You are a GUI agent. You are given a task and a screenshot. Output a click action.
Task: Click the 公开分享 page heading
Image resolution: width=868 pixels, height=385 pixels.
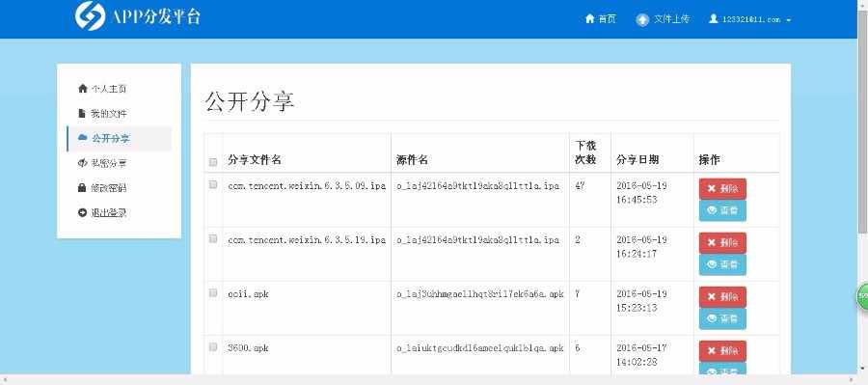tap(250, 101)
